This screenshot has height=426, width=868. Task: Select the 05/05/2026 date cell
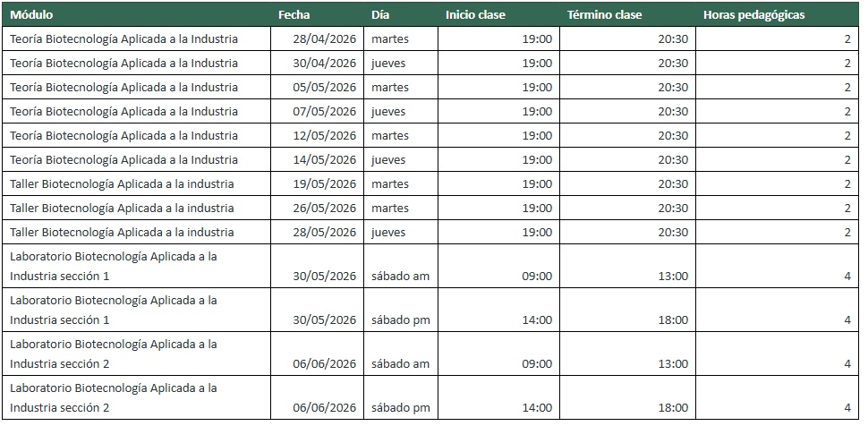pyautogui.click(x=324, y=88)
